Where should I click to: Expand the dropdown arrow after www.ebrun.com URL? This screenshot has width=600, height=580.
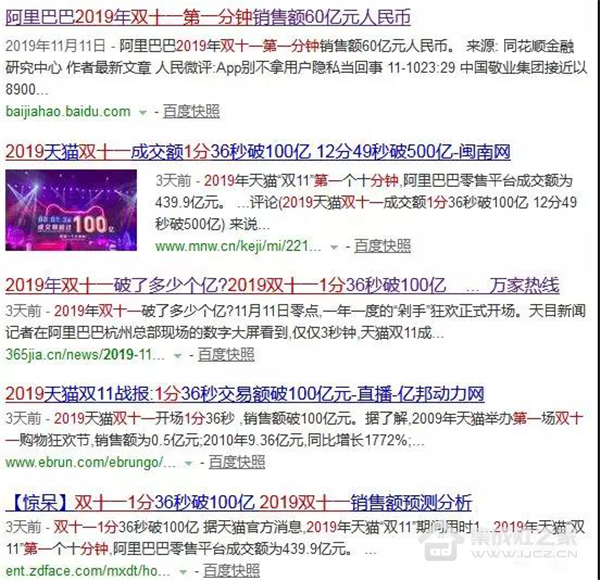189,464
